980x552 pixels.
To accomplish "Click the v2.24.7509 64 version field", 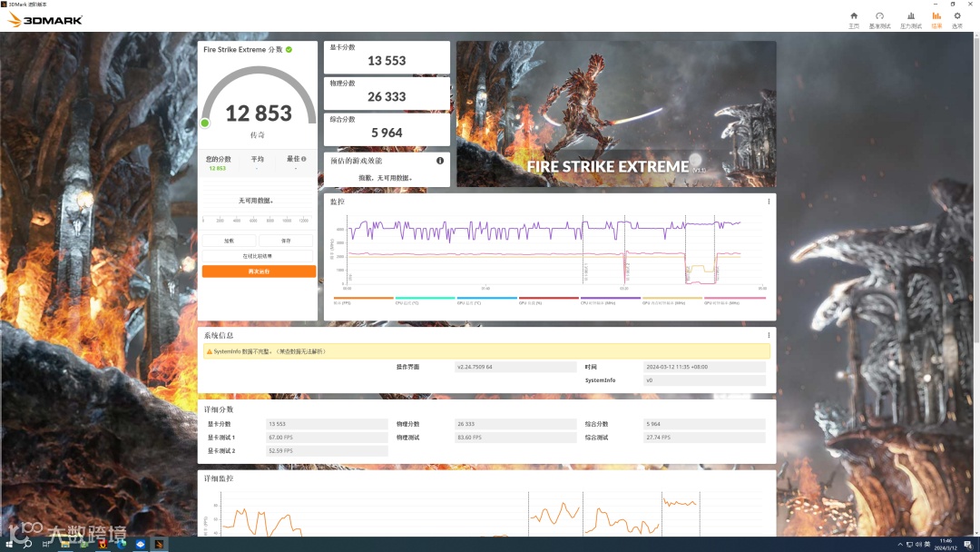I will point(515,367).
